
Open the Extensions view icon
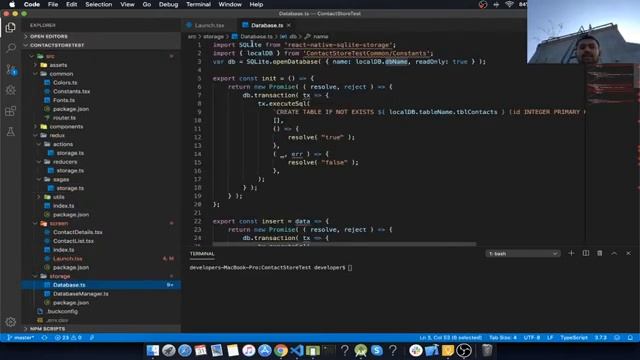click(11, 111)
